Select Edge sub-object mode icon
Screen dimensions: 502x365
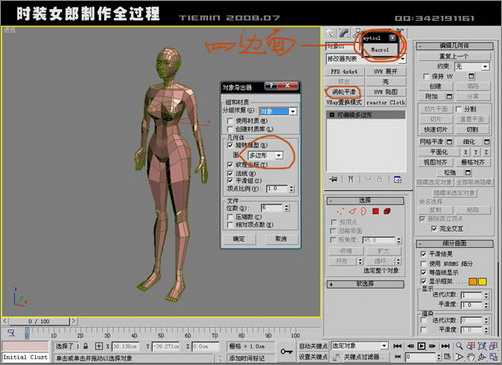point(352,211)
